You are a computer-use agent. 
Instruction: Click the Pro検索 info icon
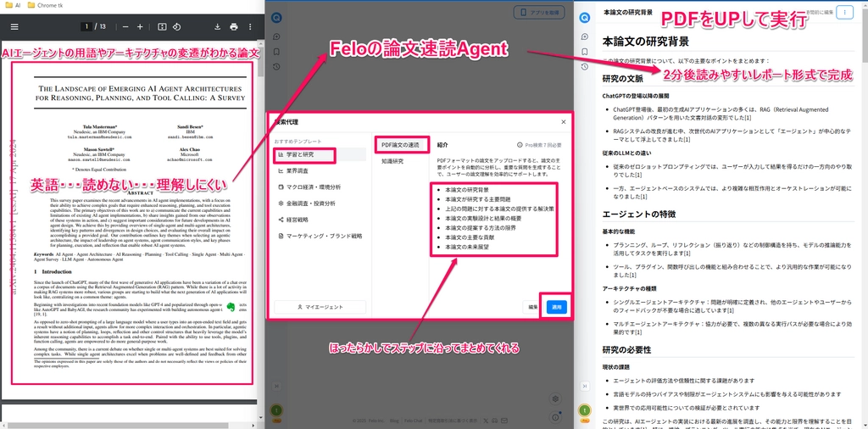coord(520,145)
